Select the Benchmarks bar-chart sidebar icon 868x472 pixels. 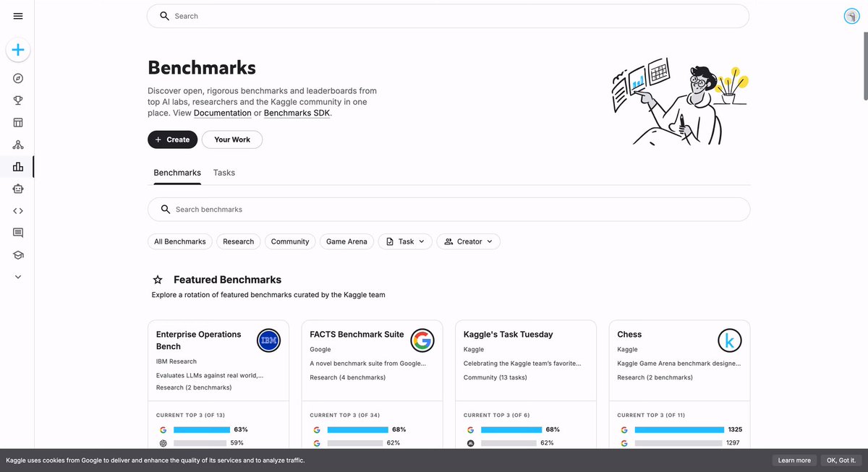pos(18,167)
